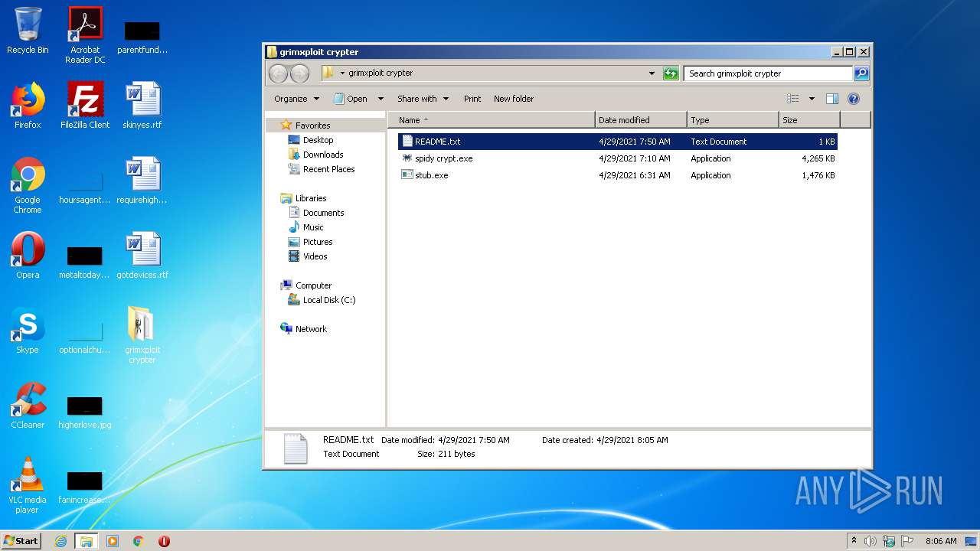Open the Videos library
The height and width of the screenshot is (551, 980).
[315, 256]
